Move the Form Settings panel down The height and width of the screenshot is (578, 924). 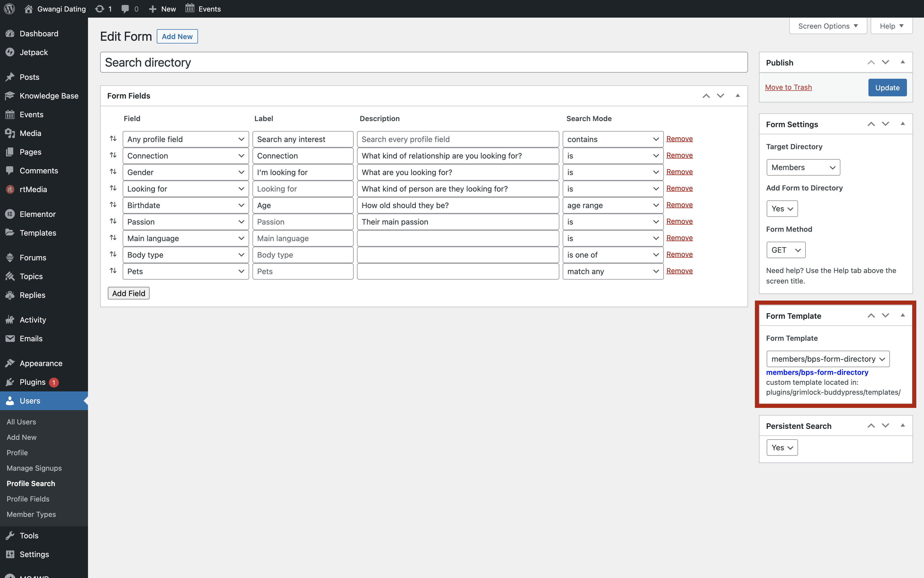[885, 124]
